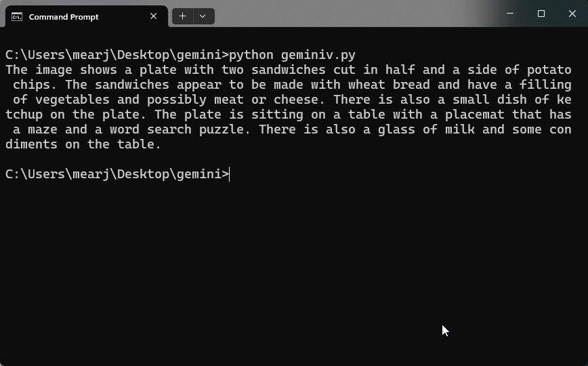This screenshot has height=366, width=588.
Task: Click the word 'python' in the first command
Action: (x=251, y=55)
